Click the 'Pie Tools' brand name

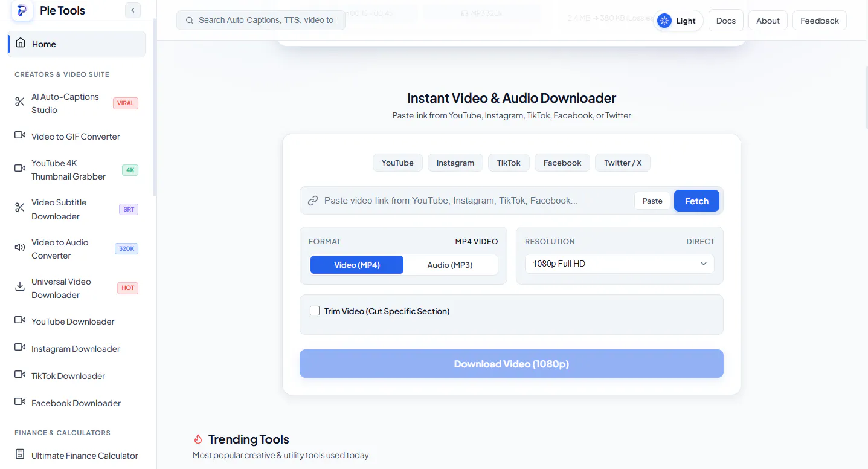tap(62, 10)
